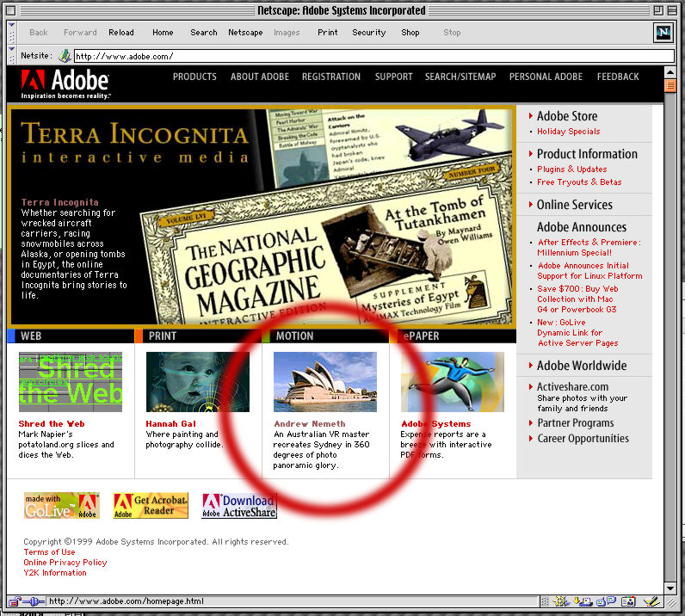The image size is (685, 616).
Task: Open PERSONAL ADOBE in nav bar
Action: 546,77
